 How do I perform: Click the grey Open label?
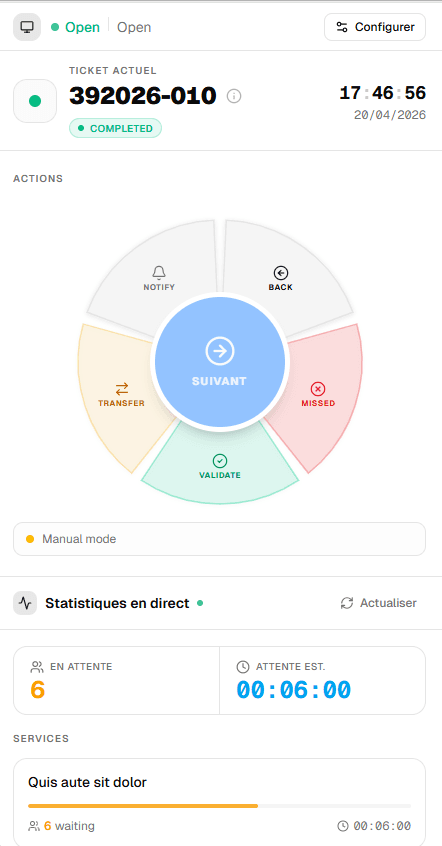pyautogui.click(x=134, y=27)
